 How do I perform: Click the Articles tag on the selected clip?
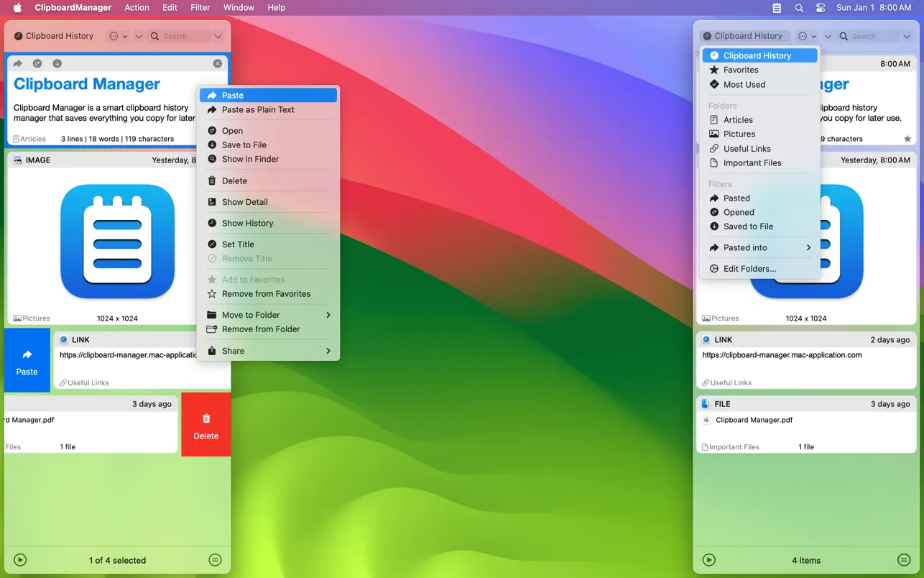pyautogui.click(x=29, y=139)
